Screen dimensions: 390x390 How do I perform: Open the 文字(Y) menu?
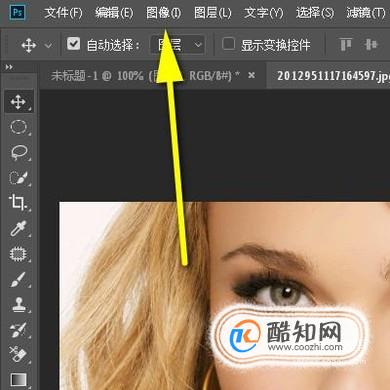click(263, 13)
